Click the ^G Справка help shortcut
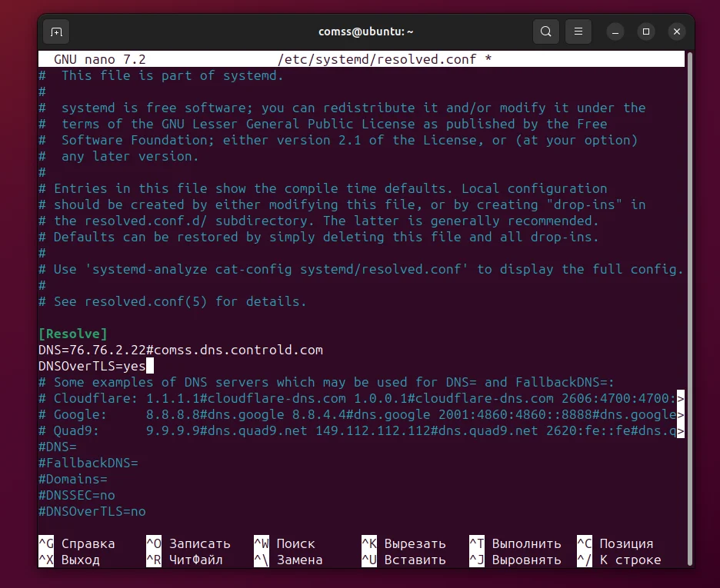The width and height of the screenshot is (720, 588). click(x=76, y=543)
